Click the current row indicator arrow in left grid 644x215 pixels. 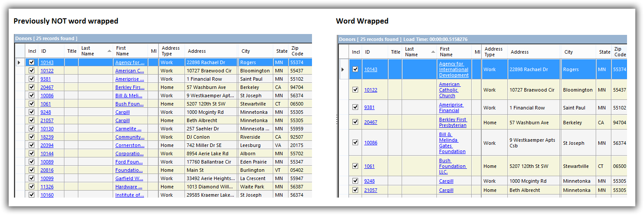(x=19, y=63)
